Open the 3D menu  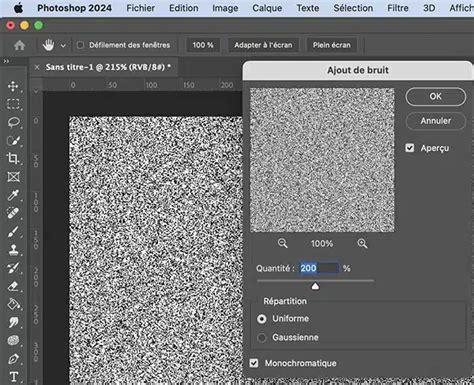[429, 8]
